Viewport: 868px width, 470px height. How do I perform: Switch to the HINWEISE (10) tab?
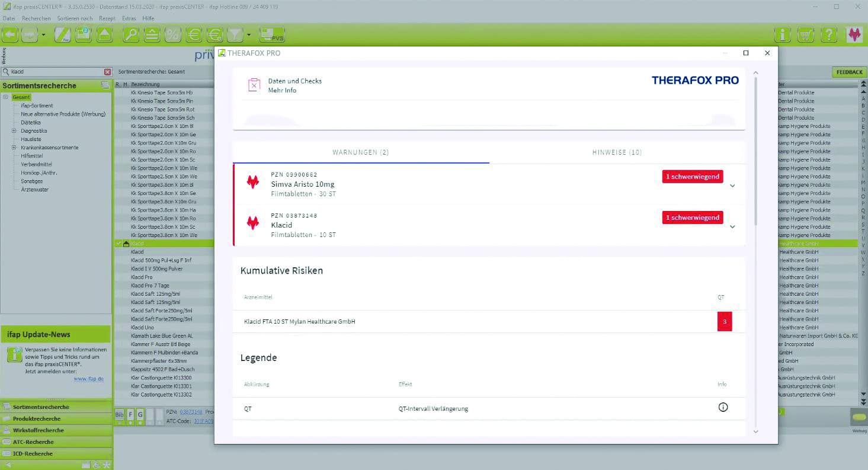617,152
